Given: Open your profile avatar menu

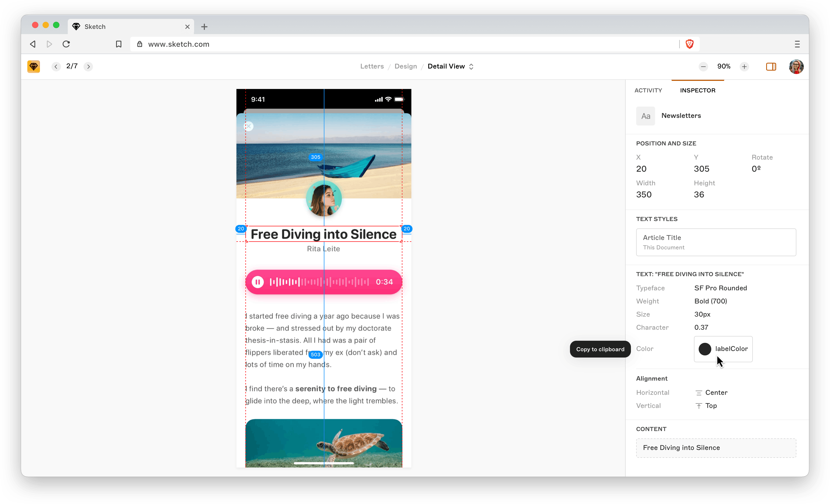Looking at the screenshot, I should click(796, 66).
